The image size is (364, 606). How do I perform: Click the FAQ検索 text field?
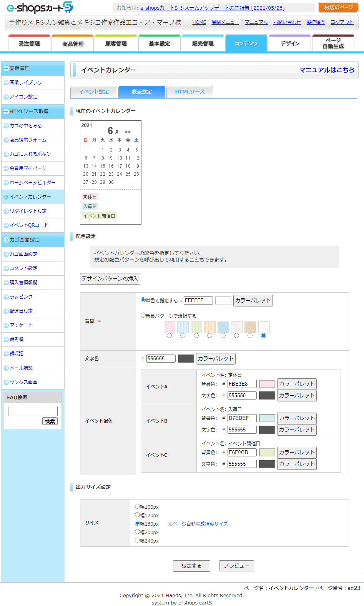[x=33, y=411]
